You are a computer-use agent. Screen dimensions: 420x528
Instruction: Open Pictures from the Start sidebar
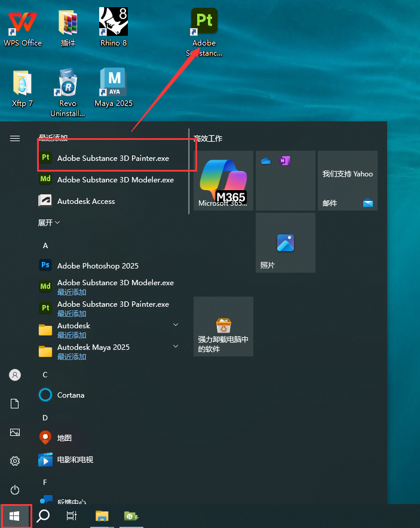click(x=15, y=432)
